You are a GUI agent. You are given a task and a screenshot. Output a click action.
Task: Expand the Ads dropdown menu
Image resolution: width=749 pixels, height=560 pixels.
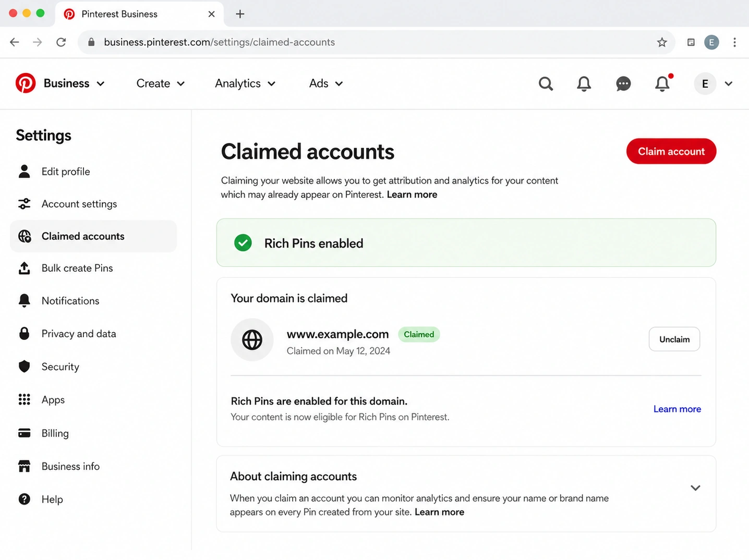326,83
